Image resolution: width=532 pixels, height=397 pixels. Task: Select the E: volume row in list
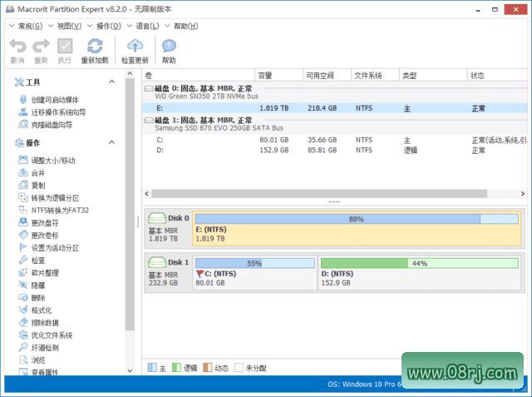coord(334,108)
